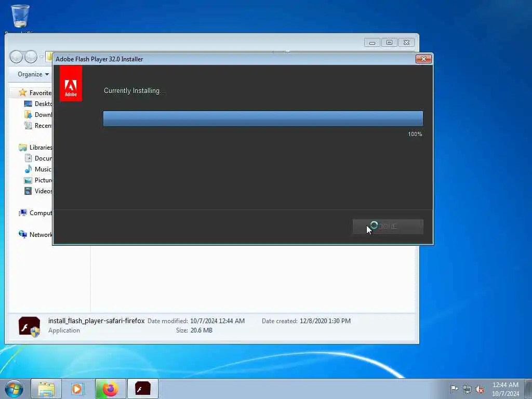The width and height of the screenshot is (532, 399).
Task: Click the Music note icon in sidebar
Action: tap(28, 169)
